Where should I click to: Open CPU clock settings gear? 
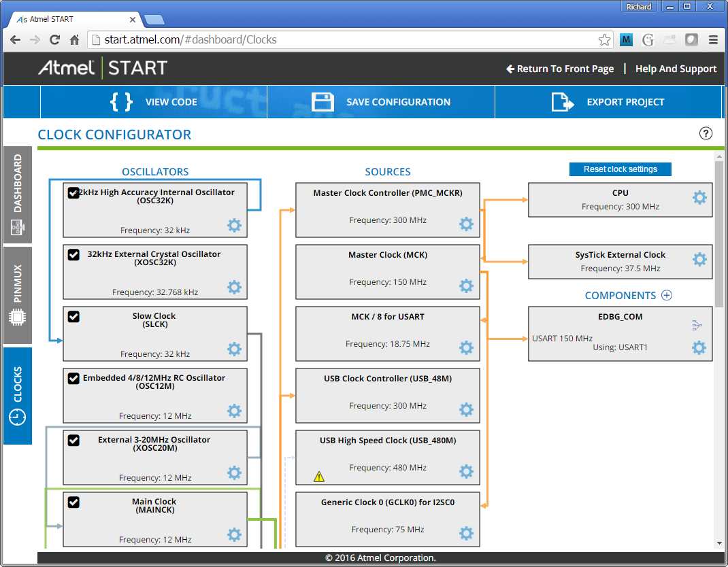tap(699, 197)
